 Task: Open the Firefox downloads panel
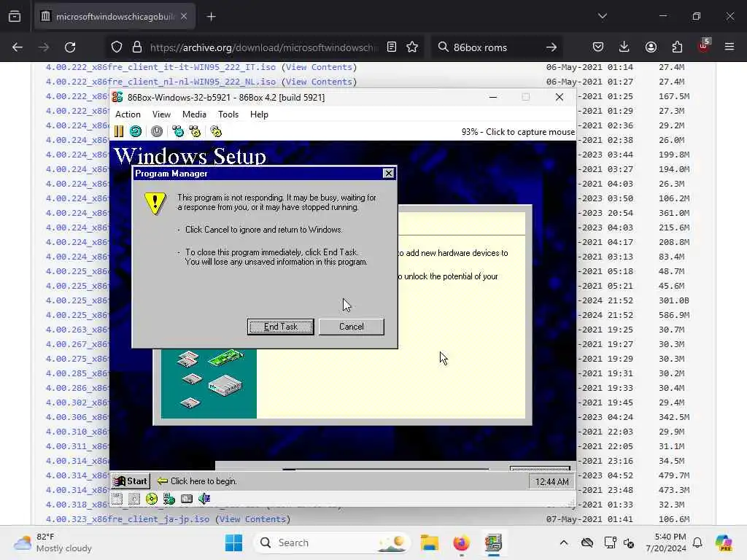[624, 47]
